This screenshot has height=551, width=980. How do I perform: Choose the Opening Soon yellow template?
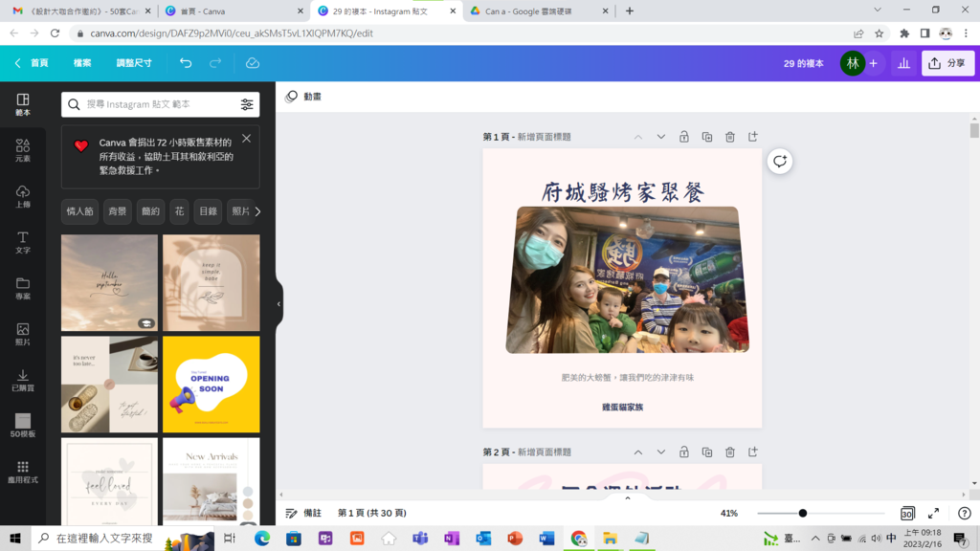pyautogui.click(x=212, y=385)
